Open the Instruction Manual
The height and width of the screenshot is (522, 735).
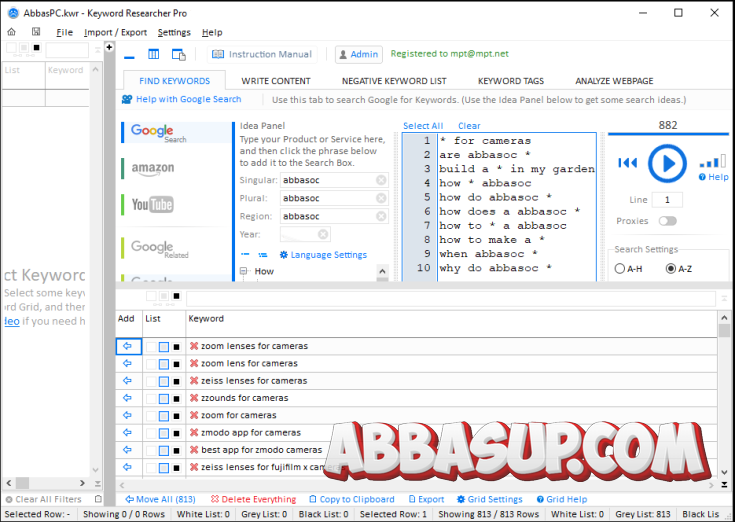click(262, 54)
